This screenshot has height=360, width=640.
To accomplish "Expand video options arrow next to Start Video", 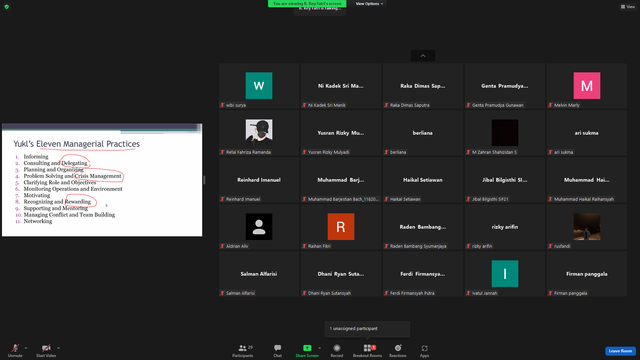I will 58,348.
